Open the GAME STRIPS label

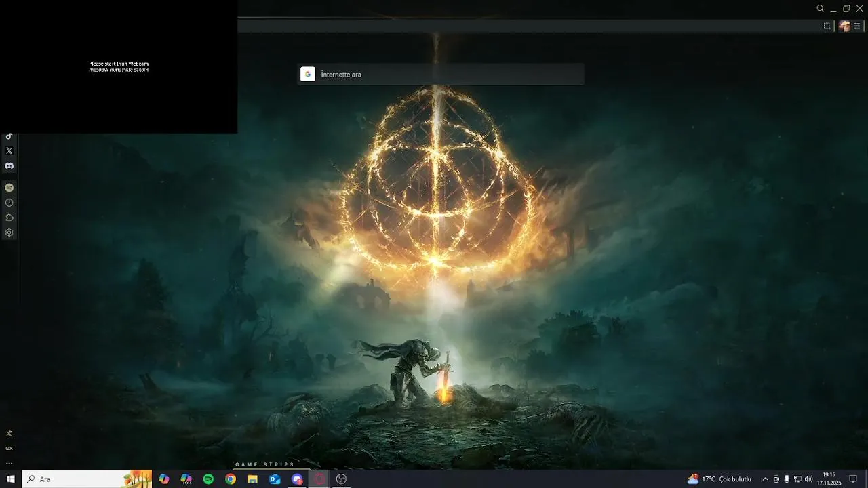click(265, 465)
